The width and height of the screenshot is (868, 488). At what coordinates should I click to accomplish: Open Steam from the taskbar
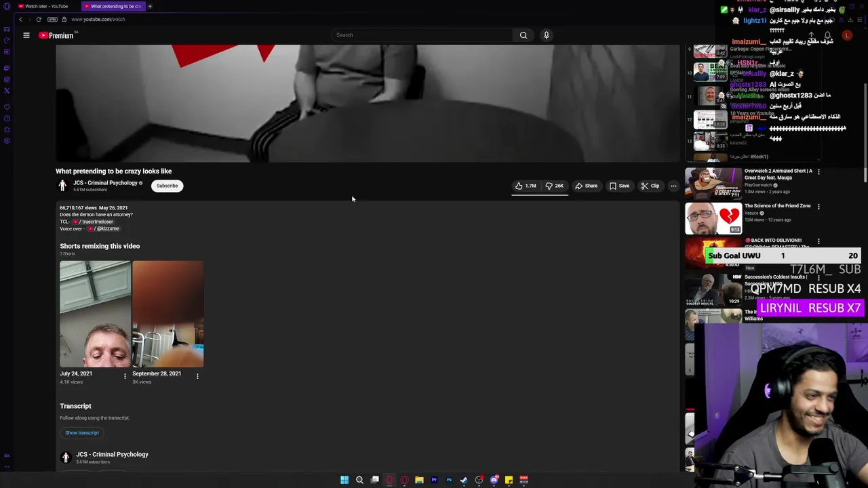click(464, 480)
